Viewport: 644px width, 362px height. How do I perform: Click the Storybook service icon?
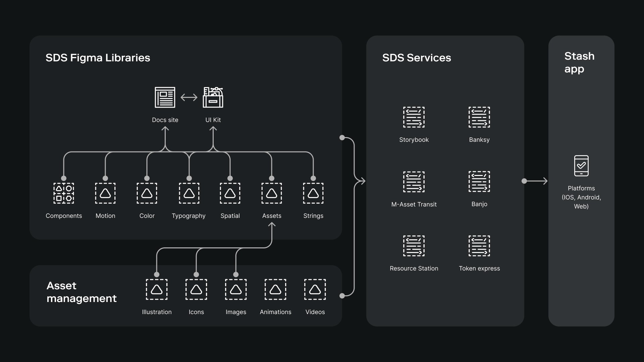414,117
